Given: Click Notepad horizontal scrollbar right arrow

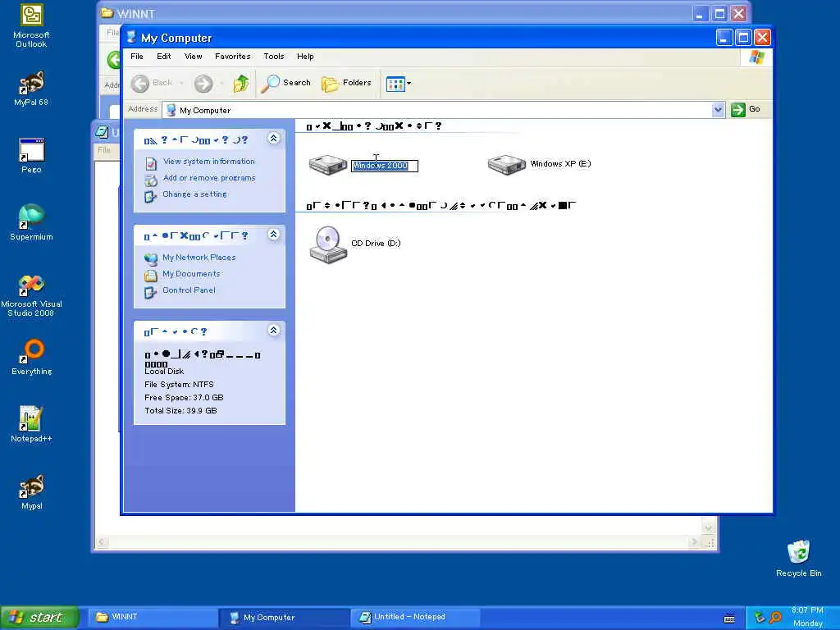Looking at the screenshot, I should pos(695,542).
